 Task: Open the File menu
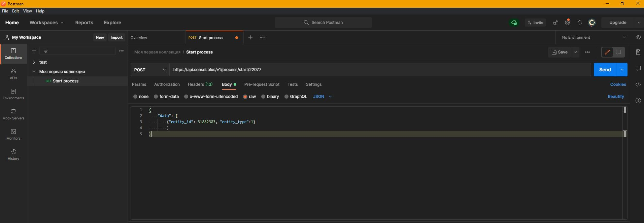(5, 11)
